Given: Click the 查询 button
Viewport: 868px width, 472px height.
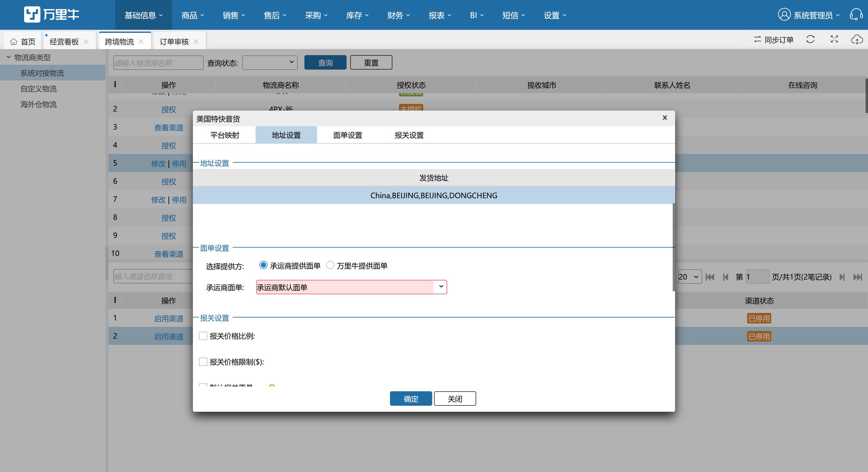Looking at the screenshot, I should coord(325,62).
